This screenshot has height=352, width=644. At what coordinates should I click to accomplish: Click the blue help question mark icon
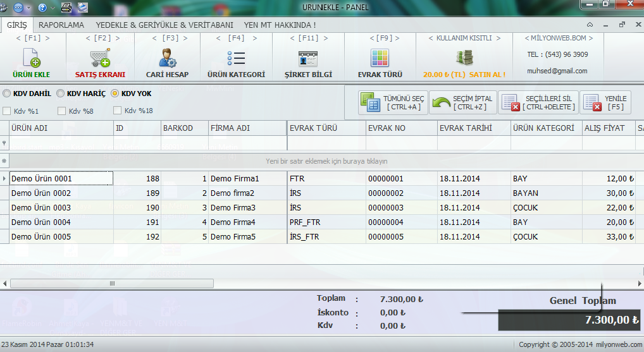42,8
